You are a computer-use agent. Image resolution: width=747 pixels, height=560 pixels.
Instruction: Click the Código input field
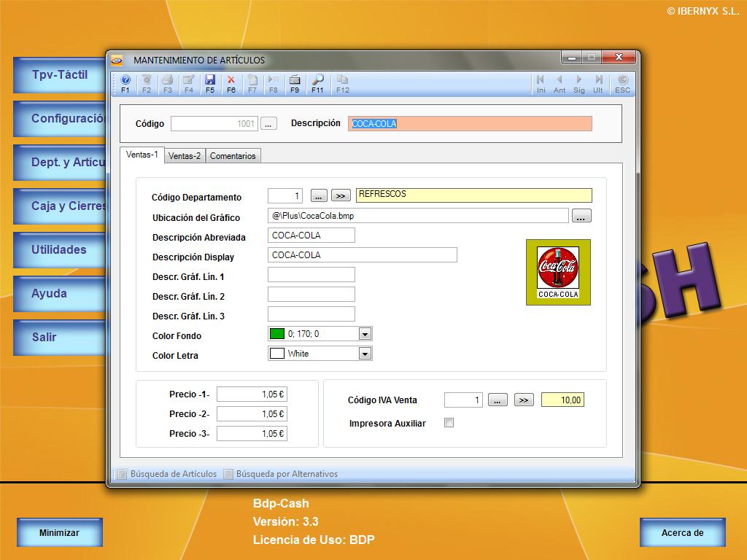pos(214,124)
